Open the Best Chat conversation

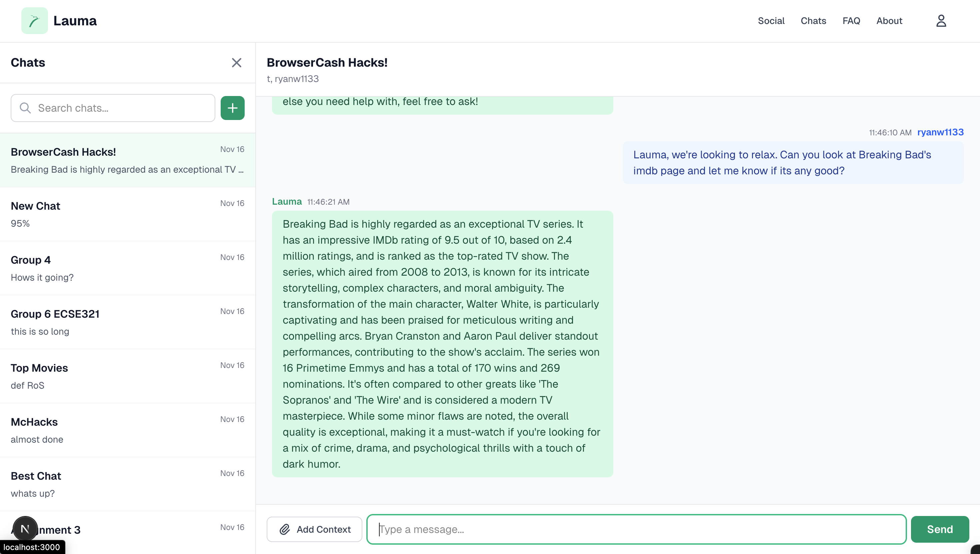tap(127, 484)
